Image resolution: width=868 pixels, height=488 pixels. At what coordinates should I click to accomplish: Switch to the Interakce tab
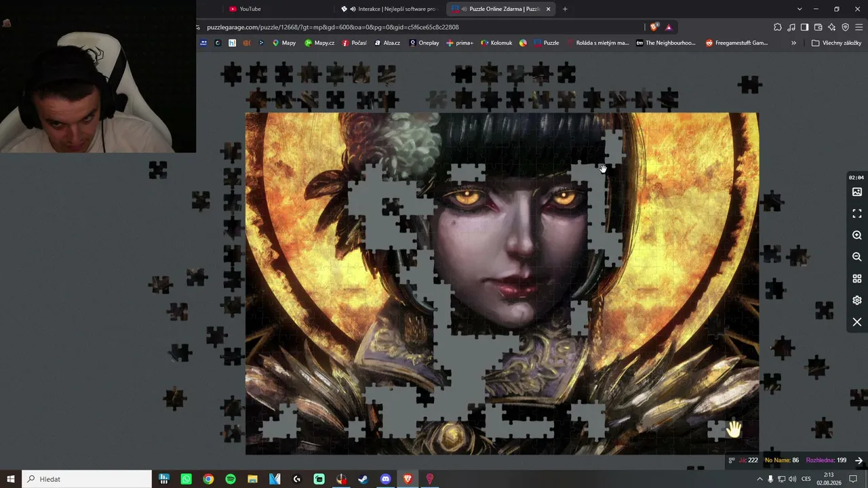[x=389, y=9]
